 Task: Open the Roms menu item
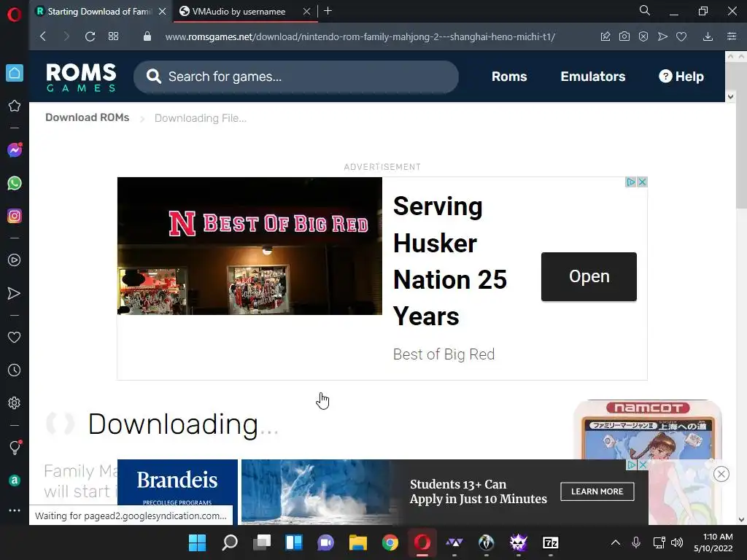click(x=508, y=77)
